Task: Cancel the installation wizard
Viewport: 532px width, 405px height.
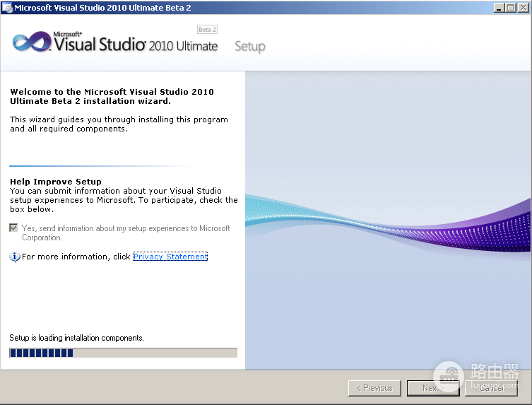Action: click(491, 388)
